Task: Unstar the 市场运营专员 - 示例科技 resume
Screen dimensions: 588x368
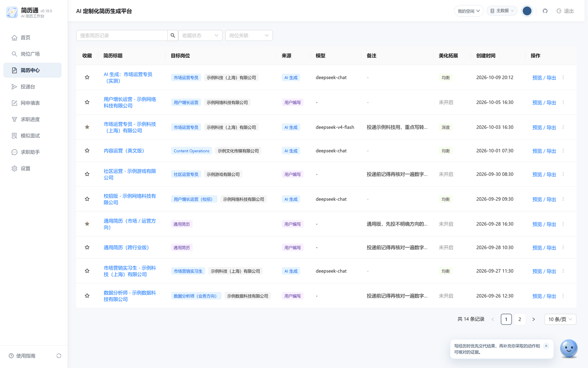Action: click(x=87, y=127)
